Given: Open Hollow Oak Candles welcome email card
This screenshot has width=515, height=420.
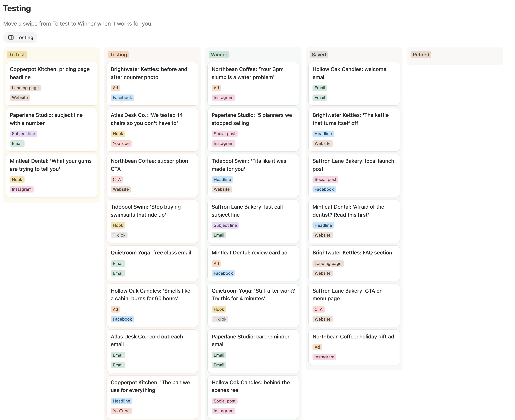Looking at the screenshot, I should (354, 84).
